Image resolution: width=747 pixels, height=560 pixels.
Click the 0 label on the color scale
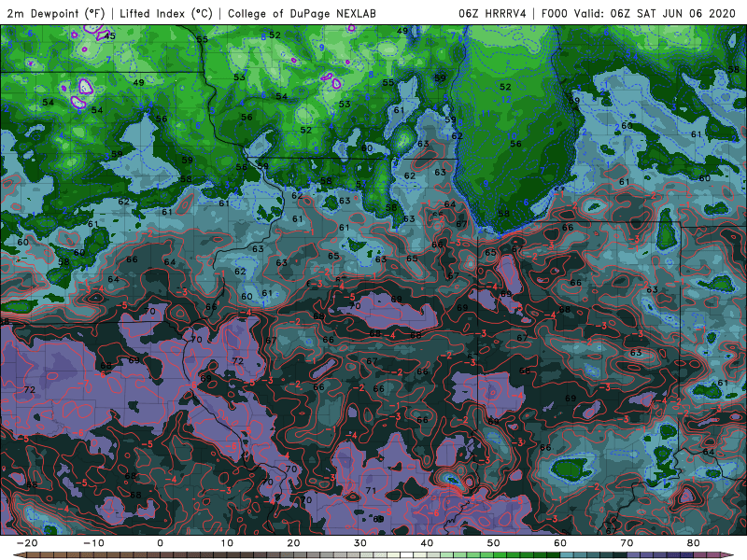[160, 543]
